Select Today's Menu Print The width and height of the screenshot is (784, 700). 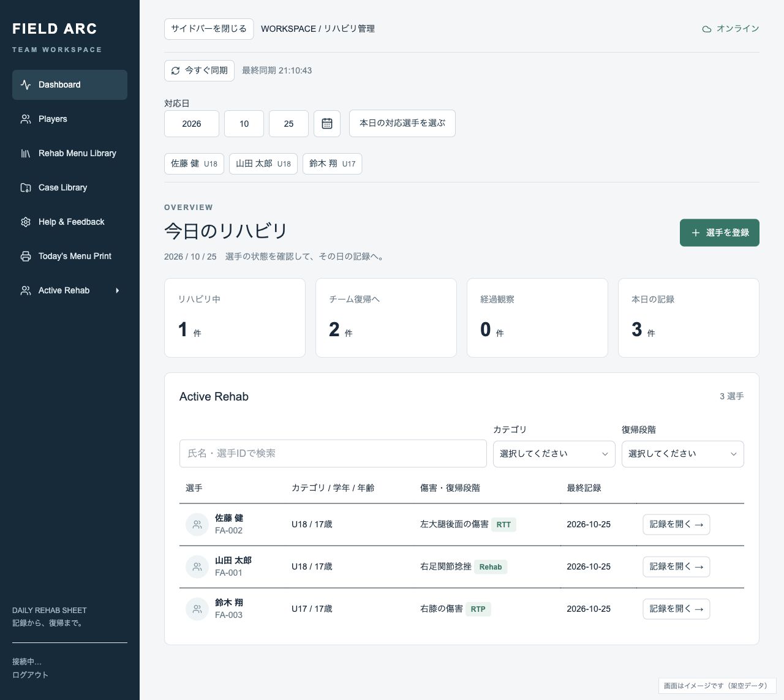[70, 256]
